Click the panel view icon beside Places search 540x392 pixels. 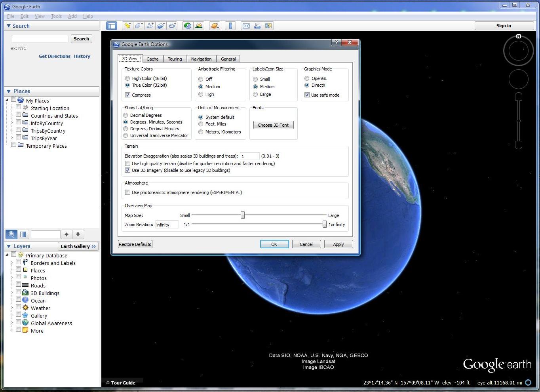click(x=23, y=234)
